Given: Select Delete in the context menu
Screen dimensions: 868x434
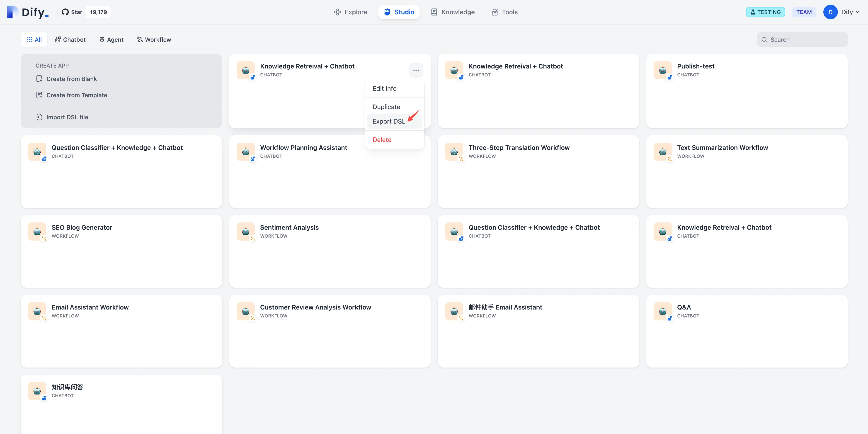Looking at the screenshot, I should point(382,140).
